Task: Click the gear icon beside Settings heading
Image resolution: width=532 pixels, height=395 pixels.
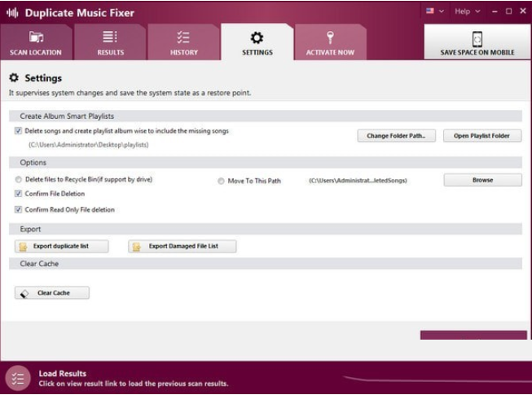Action: tap(14, 77)
